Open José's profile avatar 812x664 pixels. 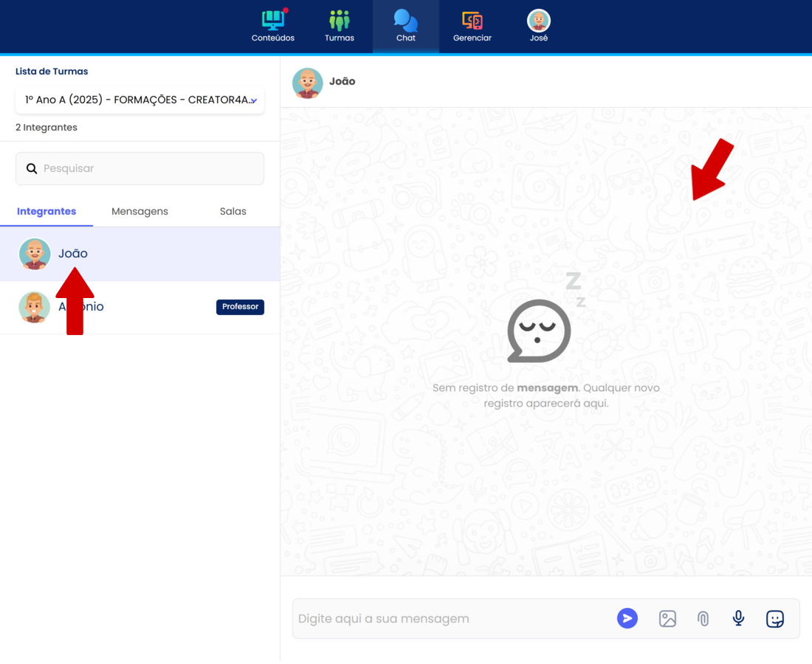coord(539,21)
